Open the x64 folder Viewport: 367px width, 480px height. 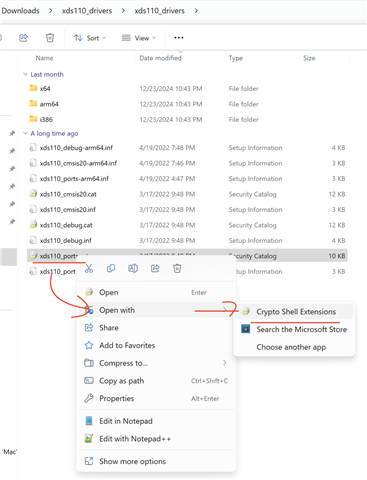(x=45, y=89)
